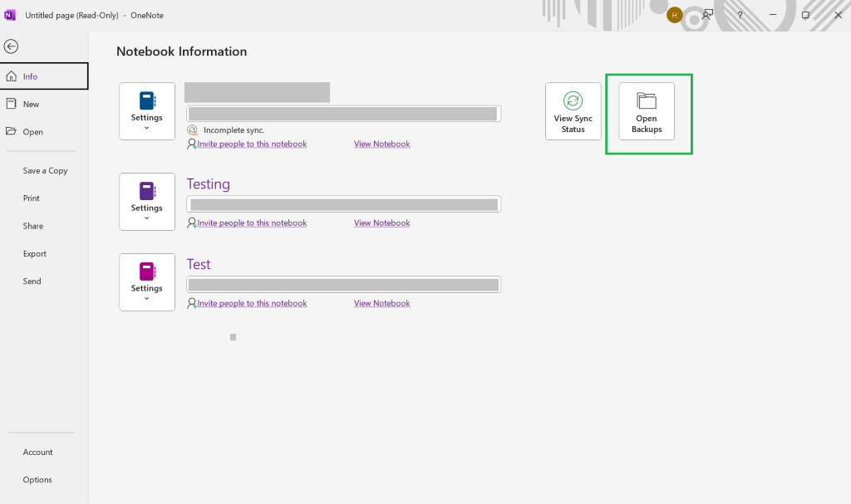Click Invite people link for Test notebook
The width and height of the screenshot is (851, 504).
coord(252,303)
